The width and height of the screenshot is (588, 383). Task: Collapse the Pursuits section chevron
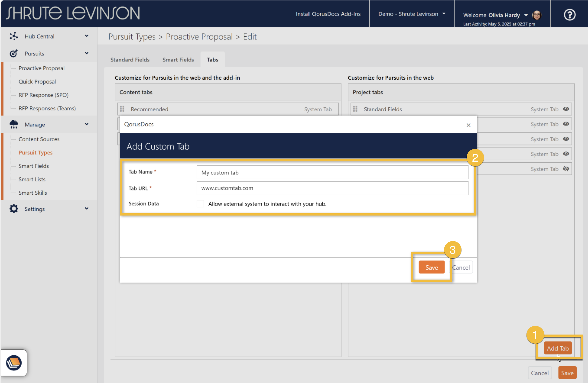pos(86,53)
